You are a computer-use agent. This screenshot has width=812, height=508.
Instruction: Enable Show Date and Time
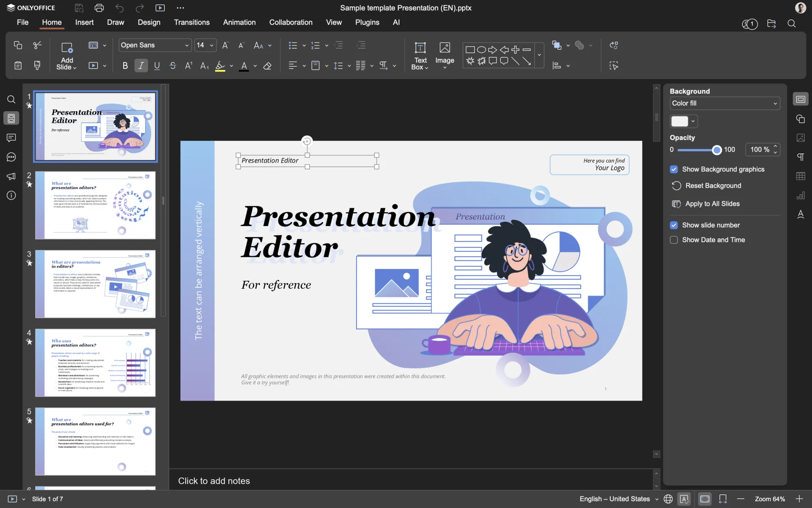(x=674, y=240)
